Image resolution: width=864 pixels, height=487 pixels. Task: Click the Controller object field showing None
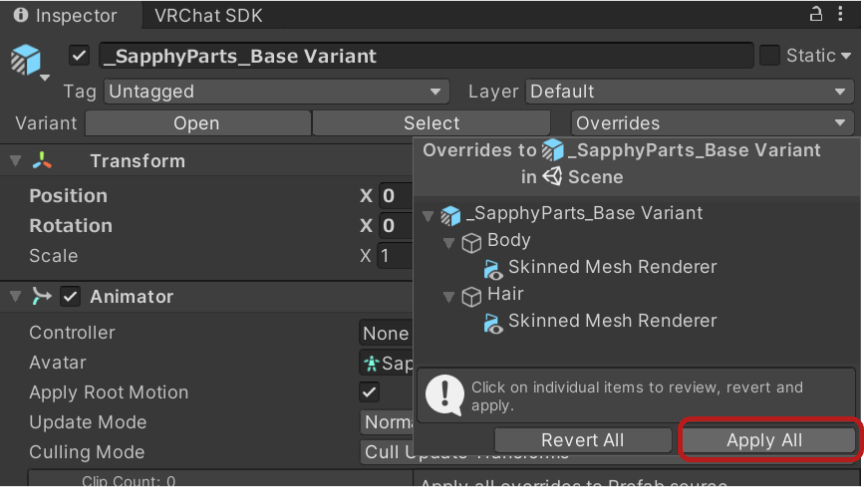[x=386, y=333]
